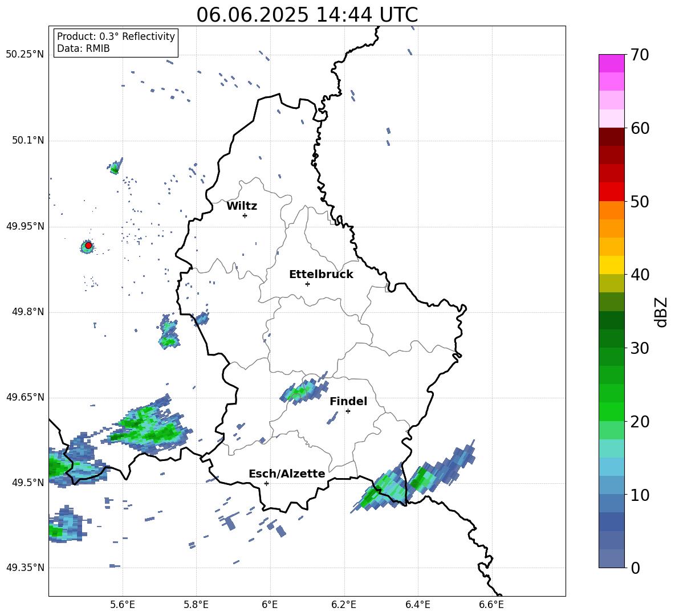Click the large green echo west of Luxembourg
675x616 pixels.
(149, 426)
